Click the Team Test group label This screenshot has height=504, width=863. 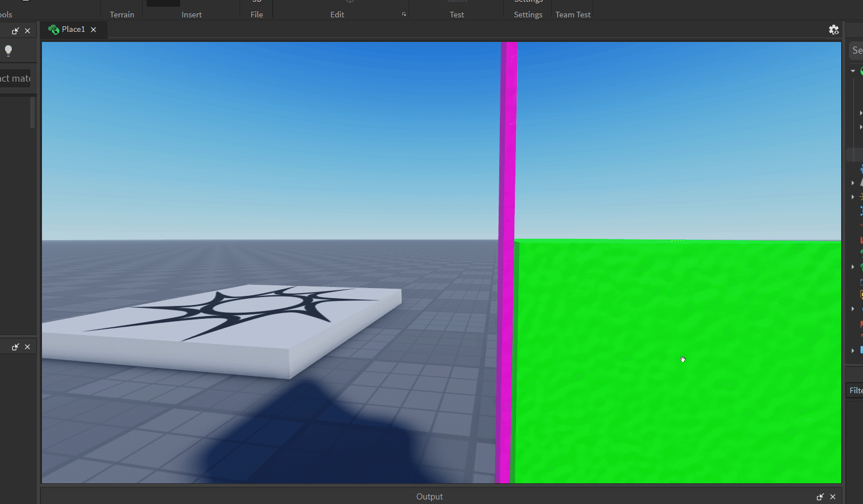tap(573, 15)
